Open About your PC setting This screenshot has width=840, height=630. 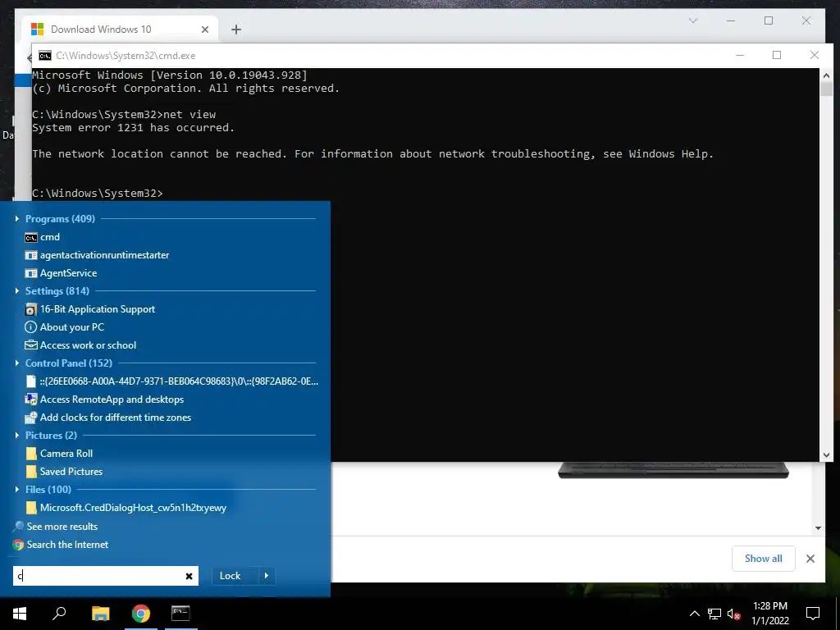(x=64, y=327)
